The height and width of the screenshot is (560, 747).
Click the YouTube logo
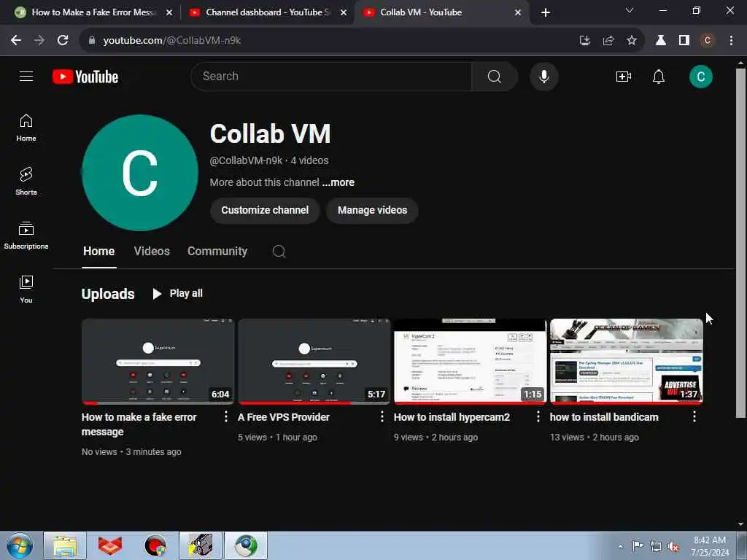(85, 77)
